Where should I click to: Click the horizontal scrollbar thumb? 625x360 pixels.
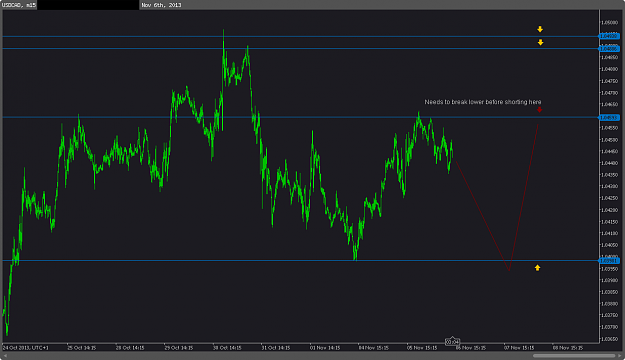click(x=574, y=356)
